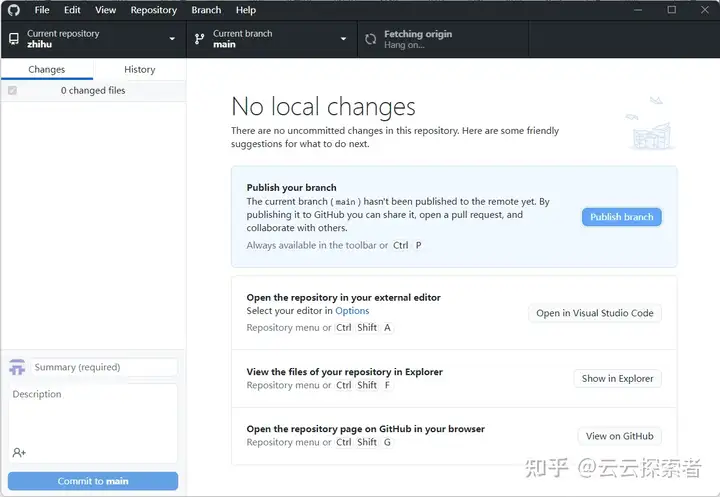Click the GitHub logo icon in title bar
Screen dimensions: 720x497
point(14,10)
